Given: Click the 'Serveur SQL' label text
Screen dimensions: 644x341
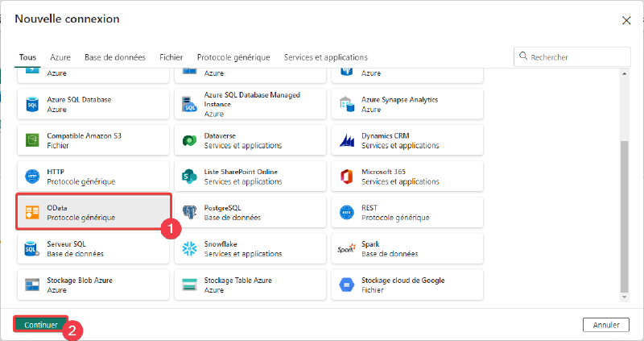Looking at the screenshot, I should (66, 244).
